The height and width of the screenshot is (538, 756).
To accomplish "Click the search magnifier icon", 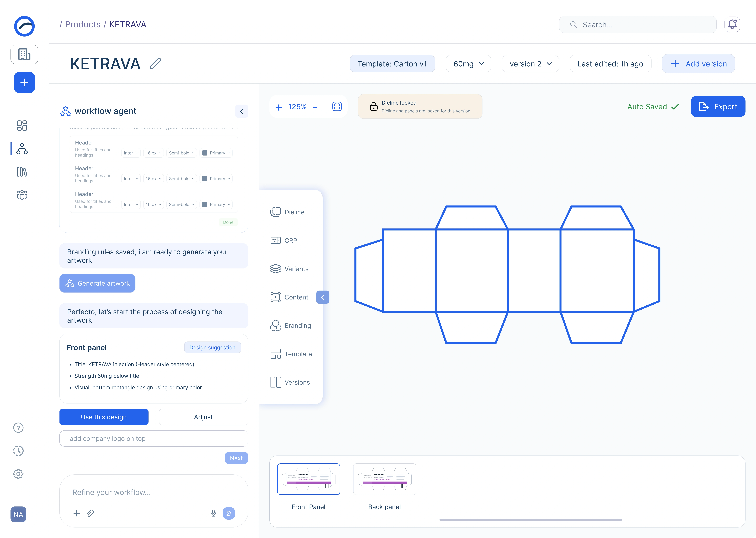I will coord(573,25).
